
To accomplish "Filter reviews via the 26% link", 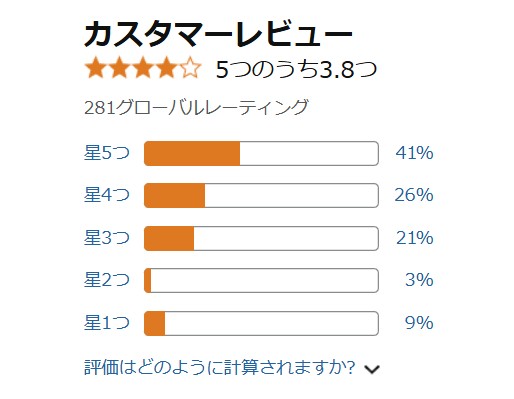I will [x=414, y=195].
